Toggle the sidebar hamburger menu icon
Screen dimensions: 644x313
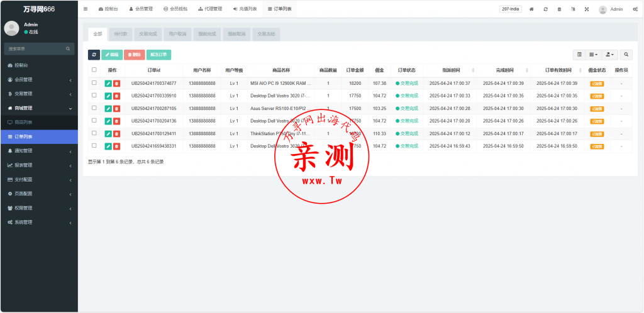86,9
